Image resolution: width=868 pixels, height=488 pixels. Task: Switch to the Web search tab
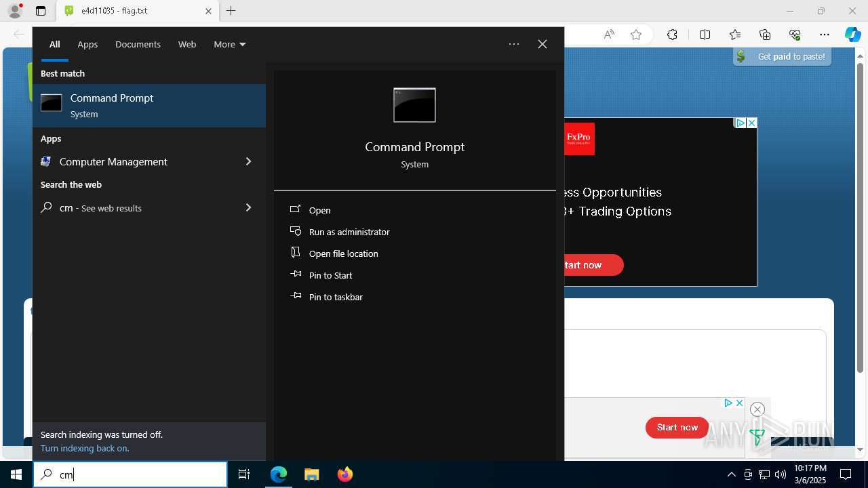click(x=187, y=44)
